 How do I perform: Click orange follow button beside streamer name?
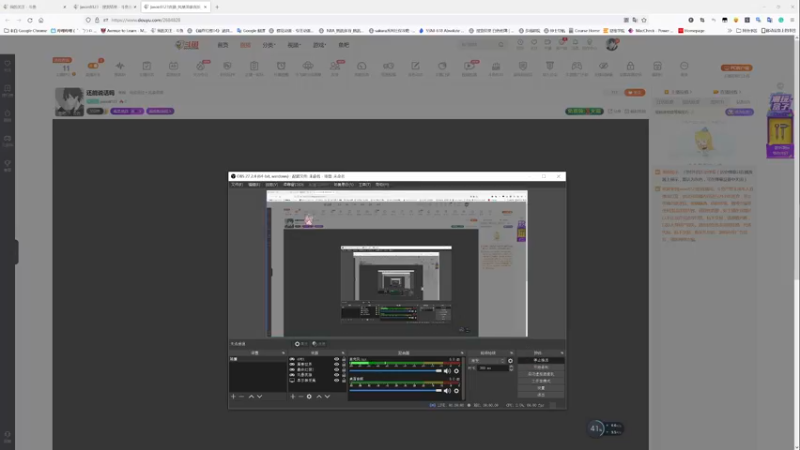[x=635, y=92]
